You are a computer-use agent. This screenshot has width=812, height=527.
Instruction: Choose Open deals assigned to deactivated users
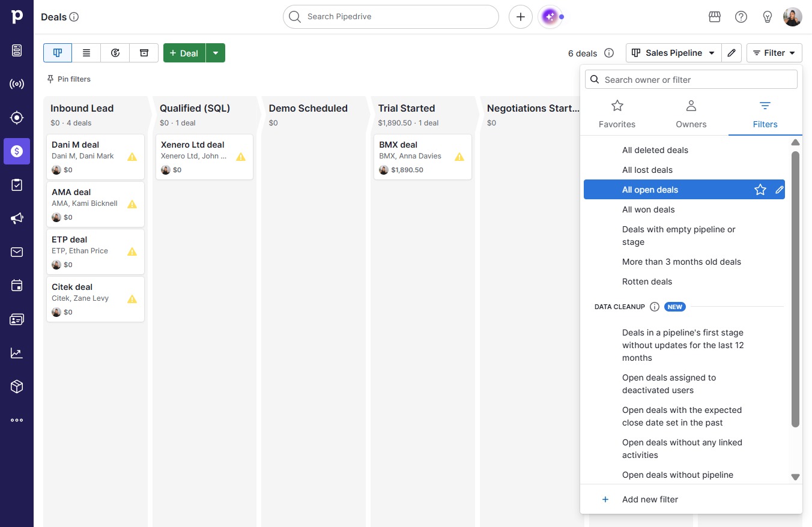(684, 384)
